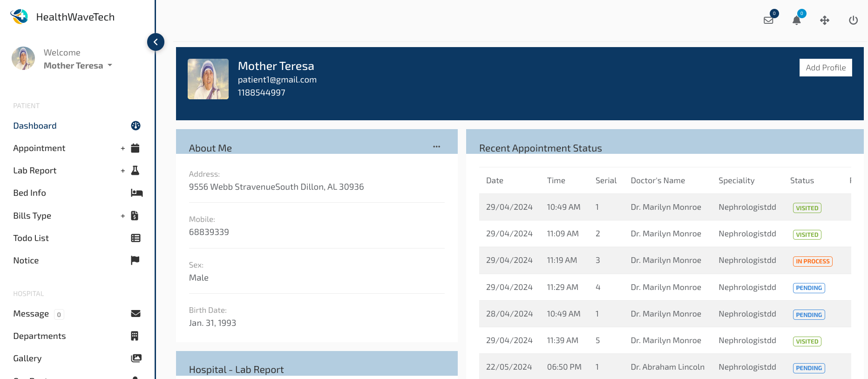Click the mobile number 68839339
Screen dimensions: 868x379
coord(209,232)
